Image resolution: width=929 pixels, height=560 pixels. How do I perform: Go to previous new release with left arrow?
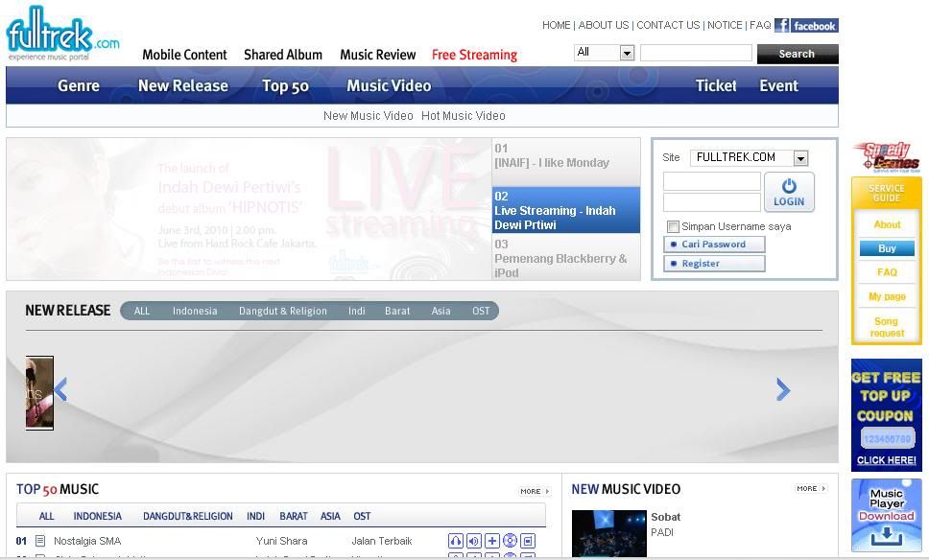tap(60, 389)
